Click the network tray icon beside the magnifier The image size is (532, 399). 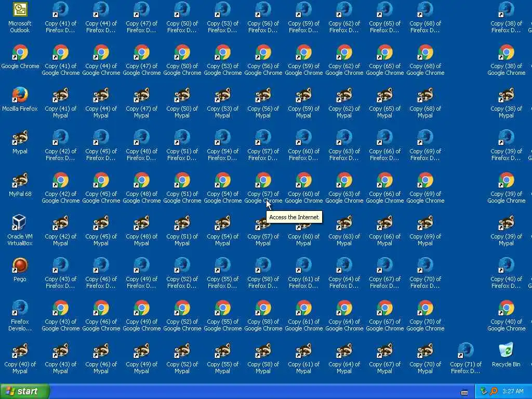[x=484, y=391]
